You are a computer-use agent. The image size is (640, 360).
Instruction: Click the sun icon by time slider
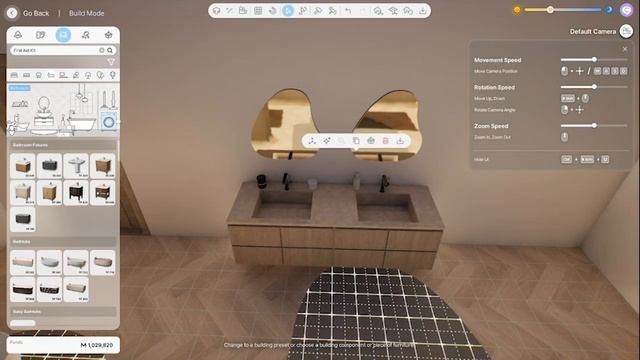coord(517,10)
